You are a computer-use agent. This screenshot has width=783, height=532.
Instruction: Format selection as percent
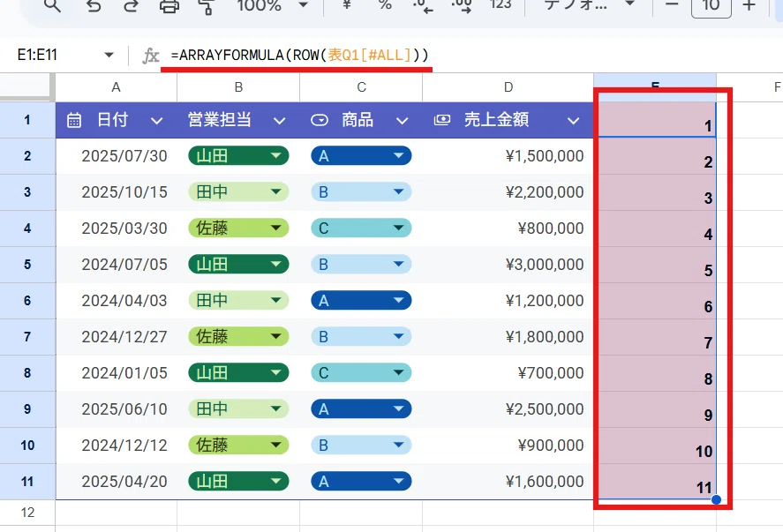(x=385, y=4)
